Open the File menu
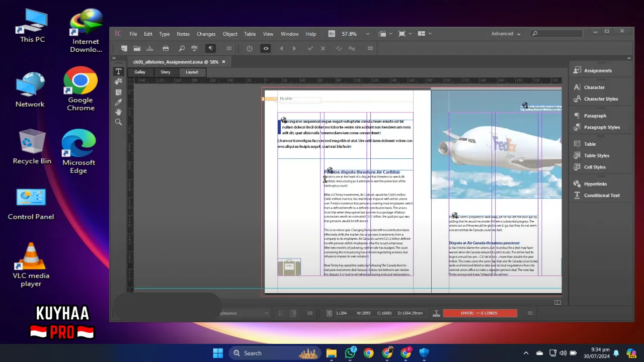 click(133, 34)
